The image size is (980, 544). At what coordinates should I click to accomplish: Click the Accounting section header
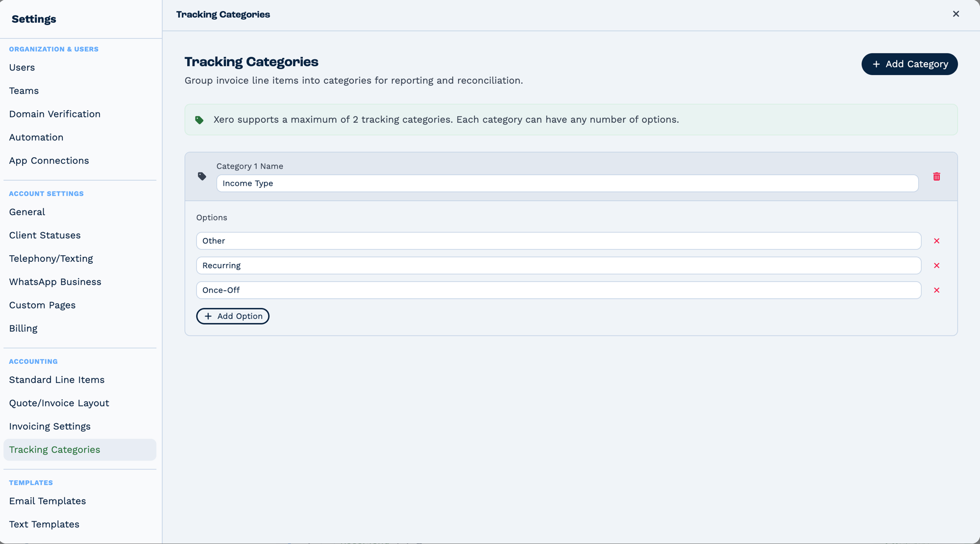pyautogui.click(x=33, y=361)
